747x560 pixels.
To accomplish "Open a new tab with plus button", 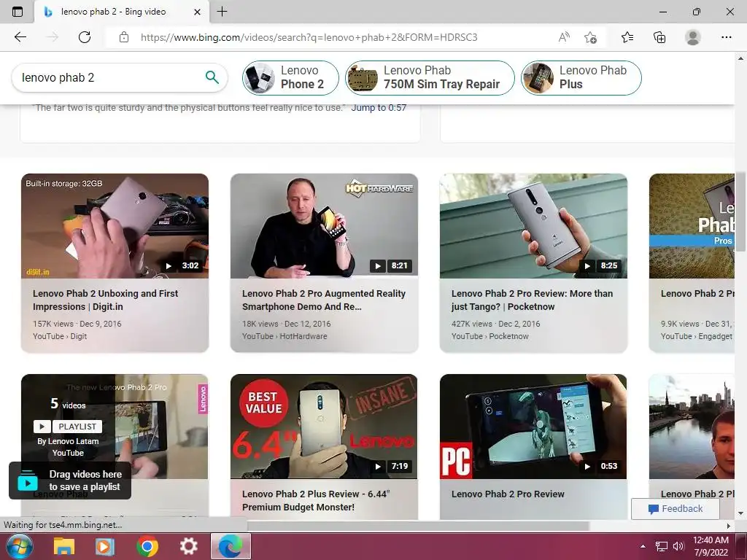I will (x=222, y=12).
